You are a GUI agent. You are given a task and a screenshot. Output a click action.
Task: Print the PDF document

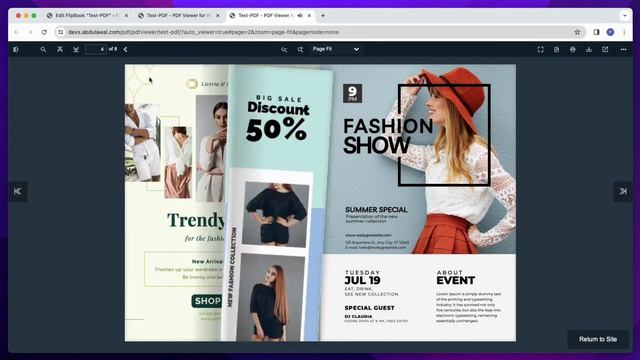tap(573, 49)
